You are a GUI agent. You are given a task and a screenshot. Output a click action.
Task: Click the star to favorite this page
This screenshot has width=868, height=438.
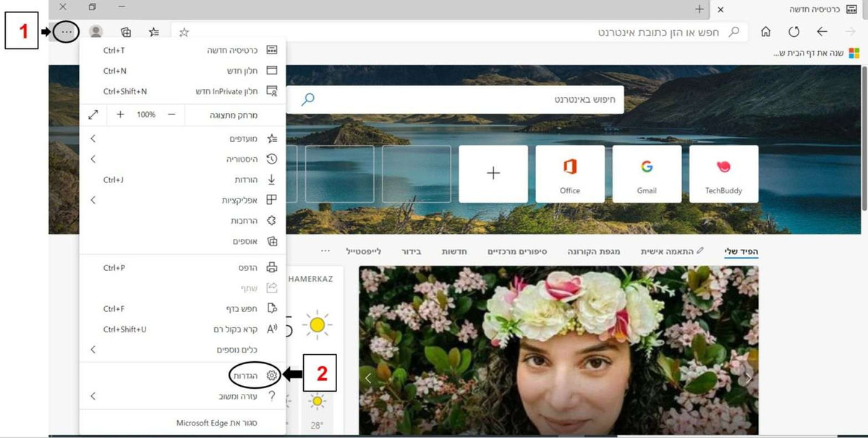(184, 32)
